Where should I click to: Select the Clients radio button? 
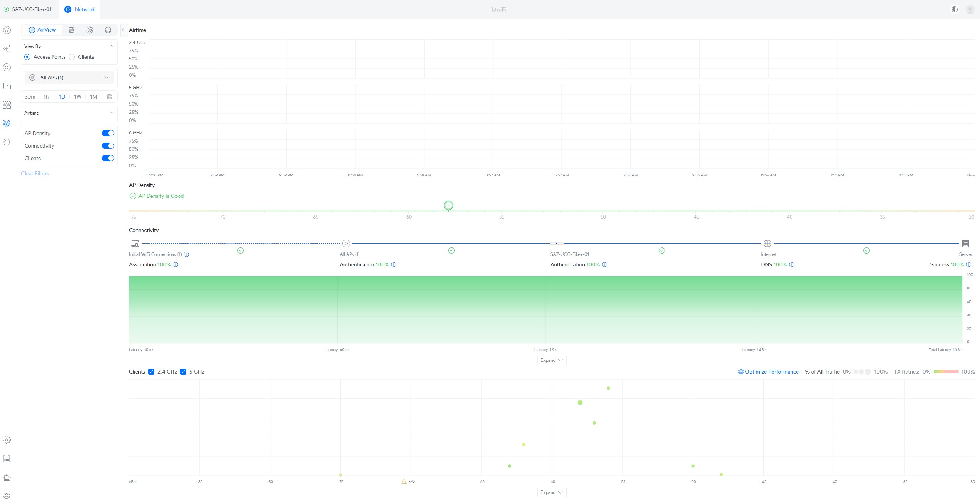[x=72, y=57]
